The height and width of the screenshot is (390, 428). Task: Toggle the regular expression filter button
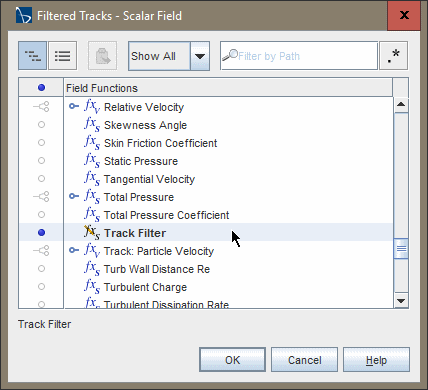(393, 56)
